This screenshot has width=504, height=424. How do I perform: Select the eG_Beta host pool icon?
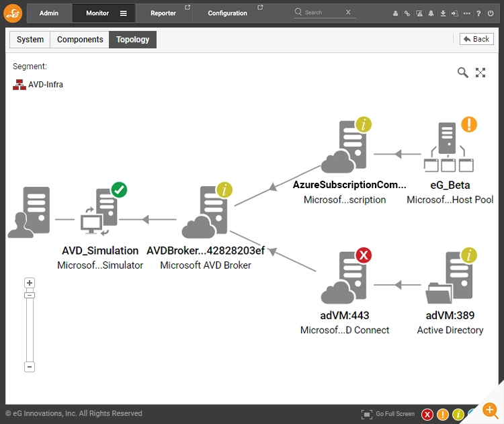448,147
